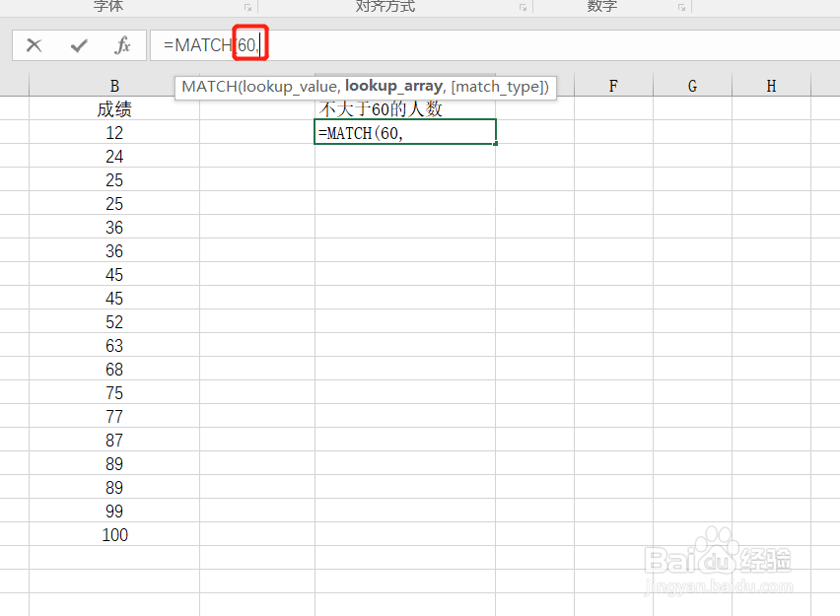This screenshot has height=616, width=840.
Task: Select column F header
Action: [613, 86]
